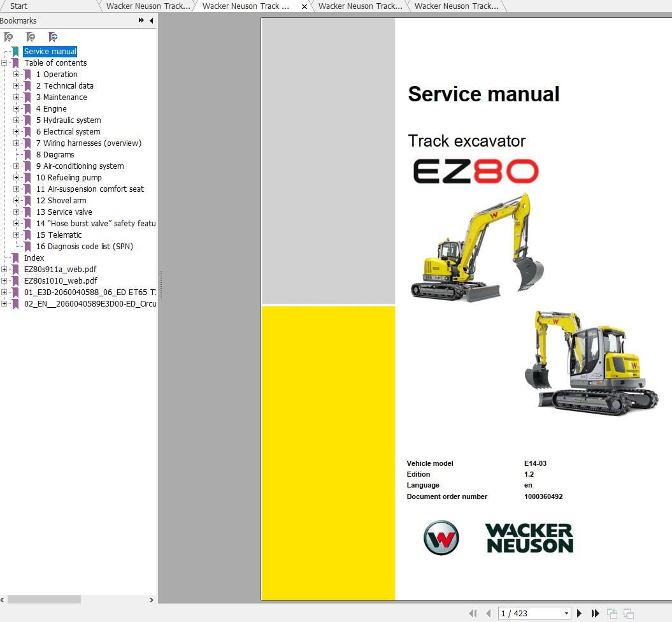Screen dimensions: 672x622
Task: Click the bookmark icon beside Table of contents
Action: [x=15, y=63]
